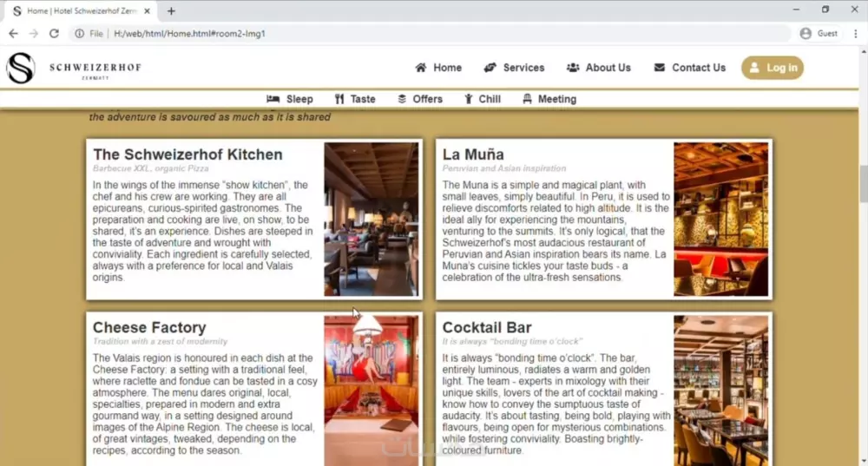Click subtitle 'Peruvian and Asian inspiration'
Screen dimensions: 868x466
tap(503, 168)
